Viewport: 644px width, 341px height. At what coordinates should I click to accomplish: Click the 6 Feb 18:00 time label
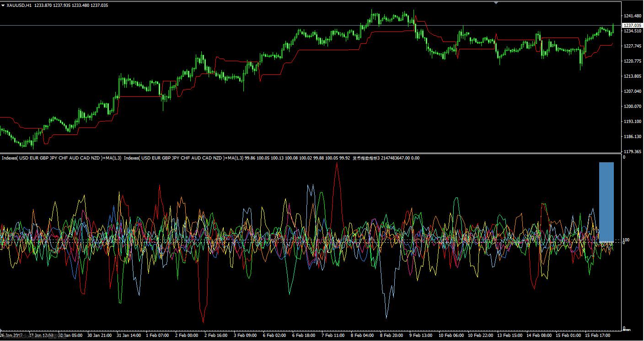[x=304, y=336]
